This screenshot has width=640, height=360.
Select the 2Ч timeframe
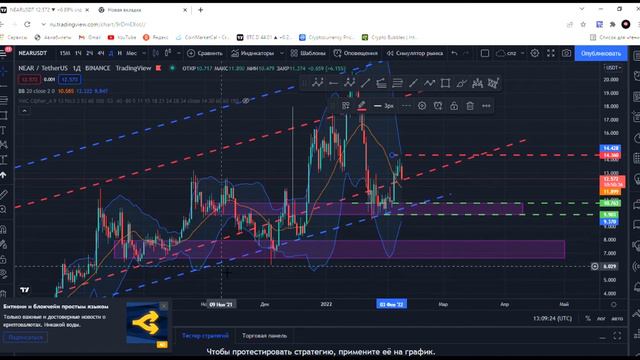pyautogui.click(x=89, y=53)
